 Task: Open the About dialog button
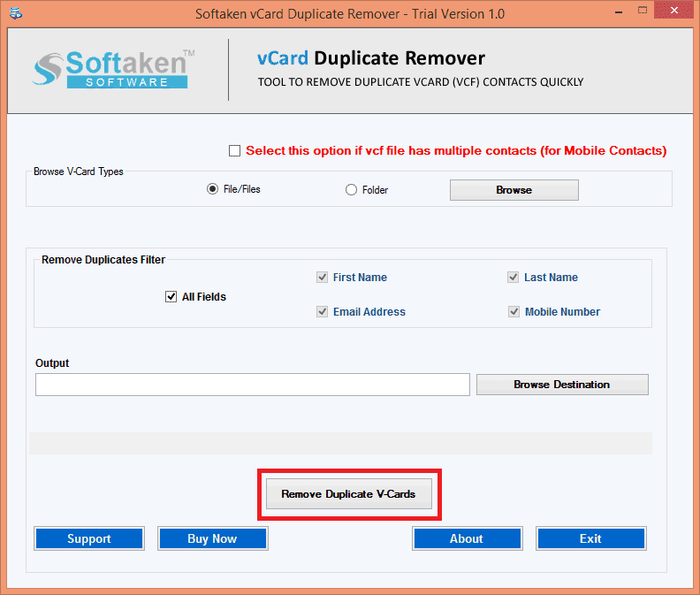pos(467,538)
